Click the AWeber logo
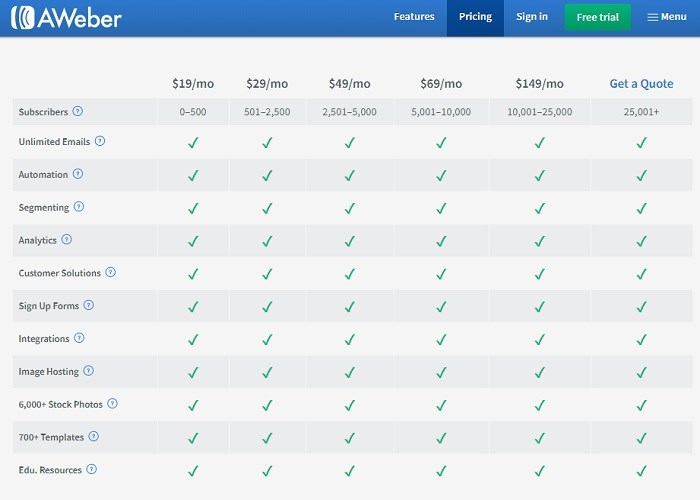 (x=66, y=18)
